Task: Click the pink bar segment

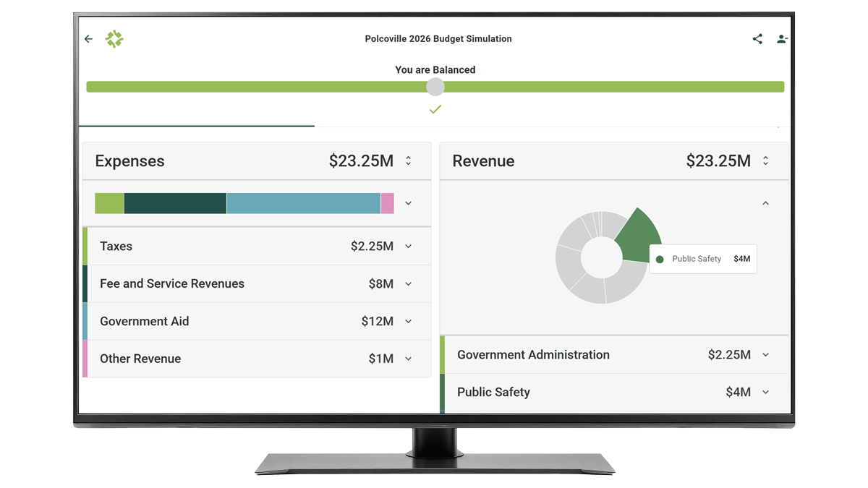Action: (x=388, y=203)
